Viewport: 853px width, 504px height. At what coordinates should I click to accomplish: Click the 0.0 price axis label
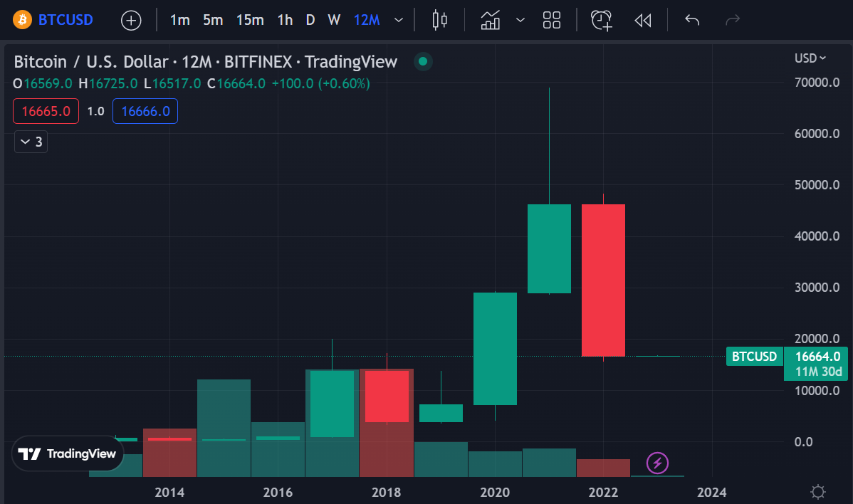[803, 442]
